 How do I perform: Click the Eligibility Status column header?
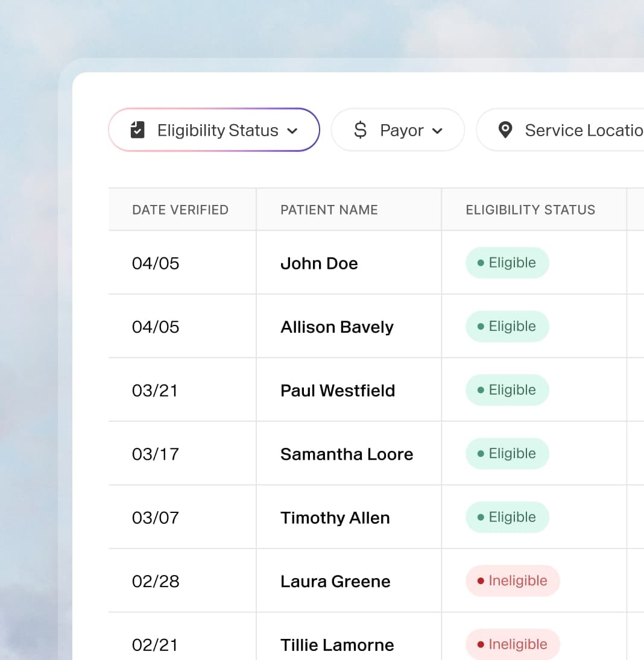point(530,210)
